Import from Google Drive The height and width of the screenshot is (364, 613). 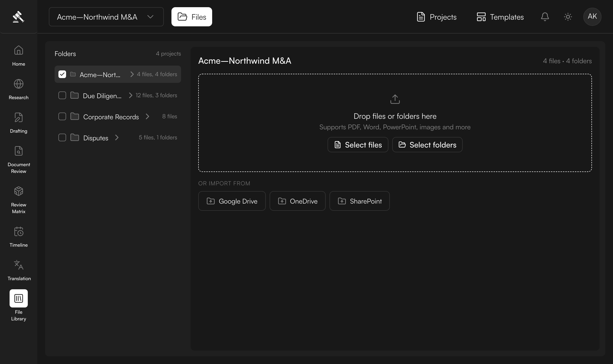pyautogui.click(x=232, y=201)
